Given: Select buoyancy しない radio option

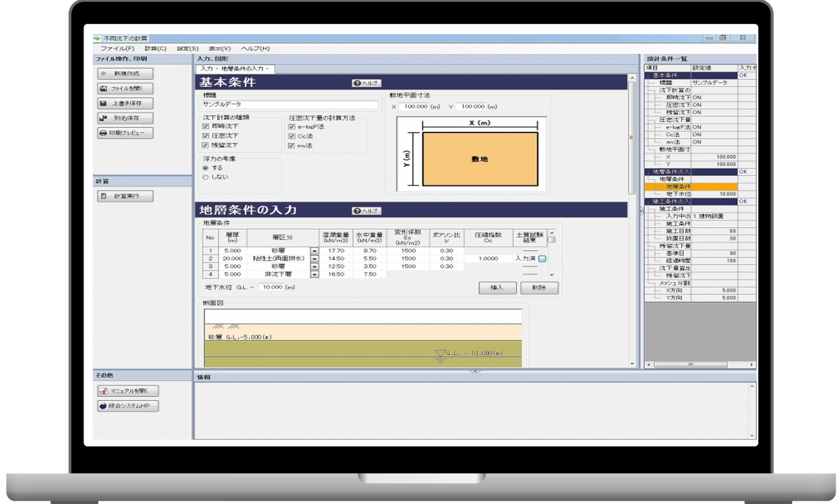Looking at the screenshot, I should (x=205, y=177).
